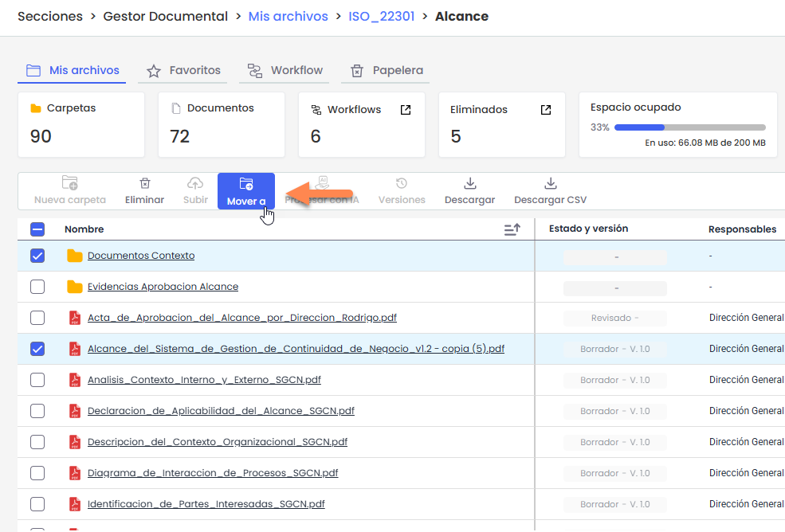Navigate to ISO_22301 in breadcrumb
The width and height of the screenshot is (785, 532).
pyautogui.click(x=381, y=16)
